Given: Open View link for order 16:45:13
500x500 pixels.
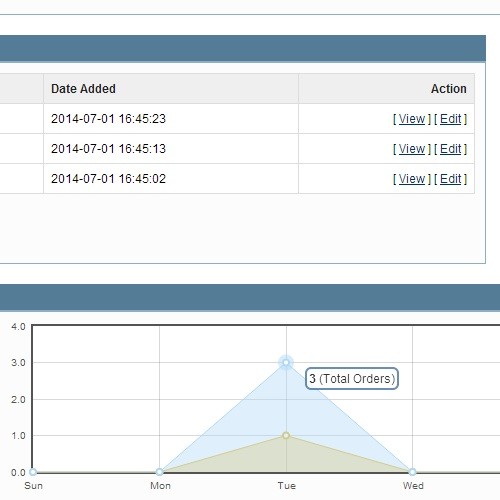Looking at the screenshot, I should (412, 149).
